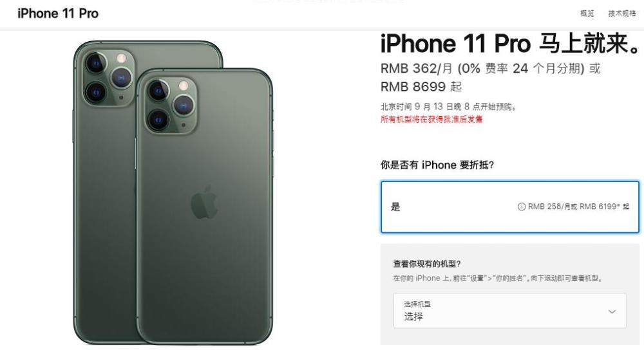The height and width of the screenshot is (350, 644).
Task: Select the 是 trade-in option
Action: click(509, 207)
